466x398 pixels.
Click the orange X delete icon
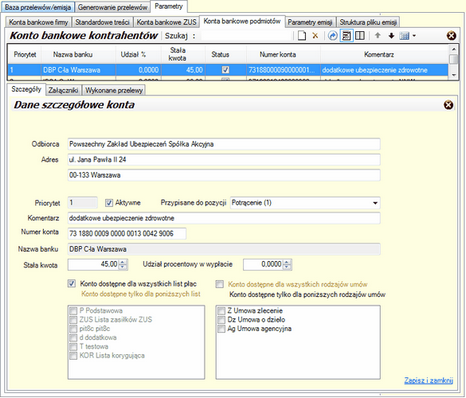tap(315, 36)
